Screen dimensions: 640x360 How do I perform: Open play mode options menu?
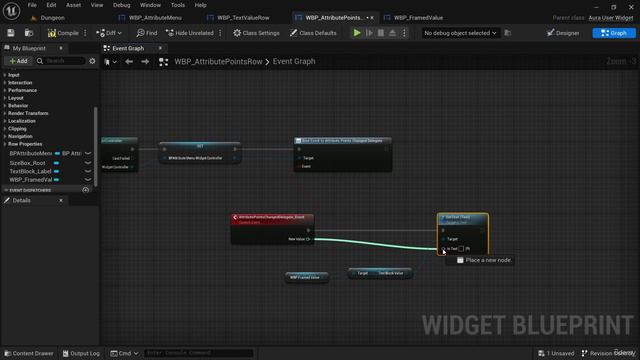(404, 33)
